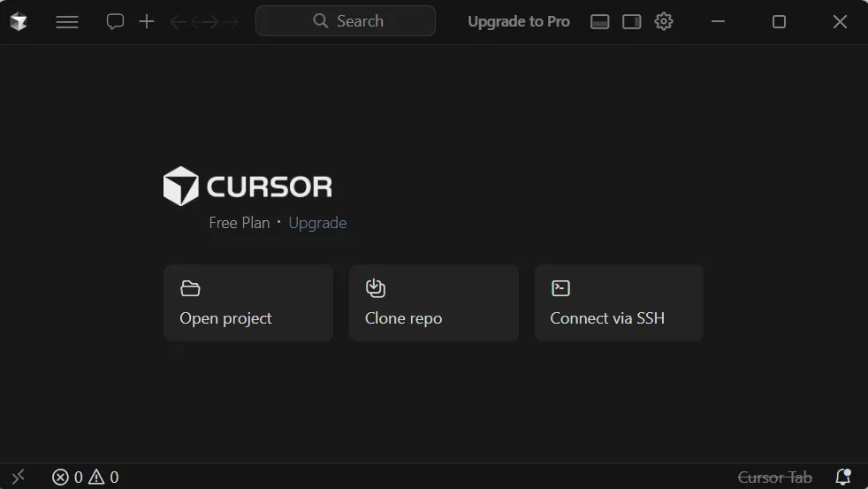Open the chat bubble icon
Screen dimensions: 868x489
(115, 21)
